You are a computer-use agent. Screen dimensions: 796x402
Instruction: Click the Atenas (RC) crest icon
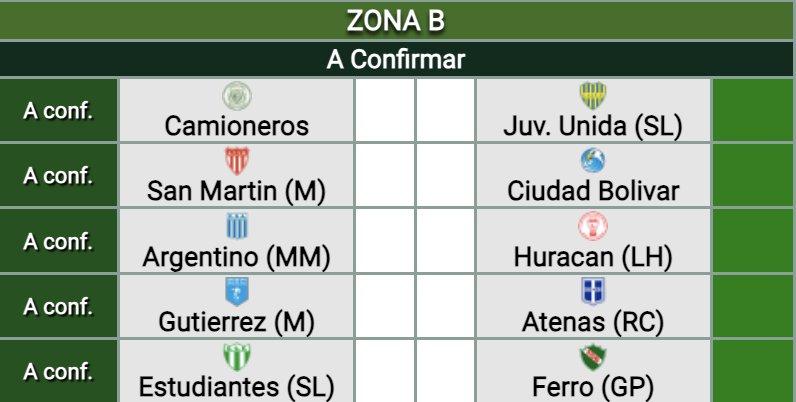point(593,292)
